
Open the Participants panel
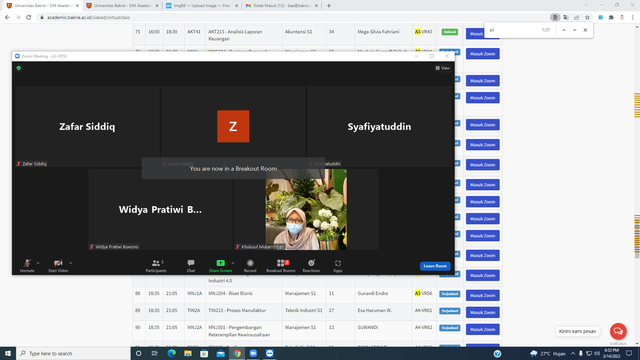tap(156, 265)
